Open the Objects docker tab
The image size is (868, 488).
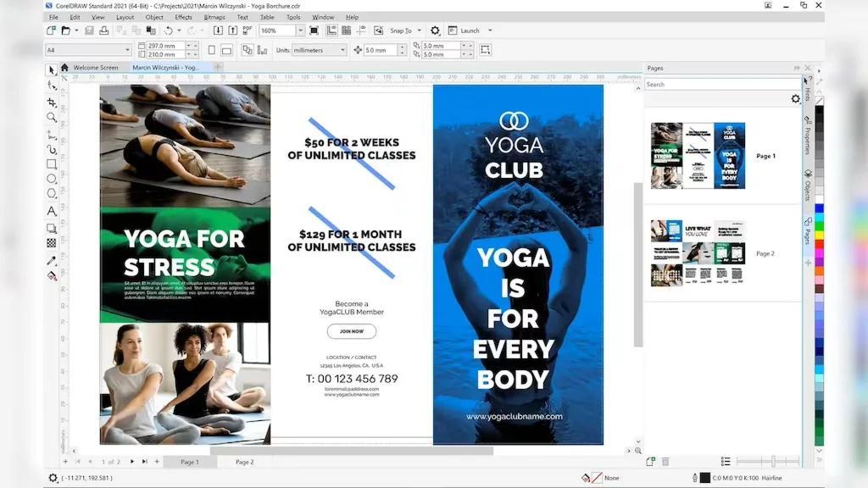point(808,186)
